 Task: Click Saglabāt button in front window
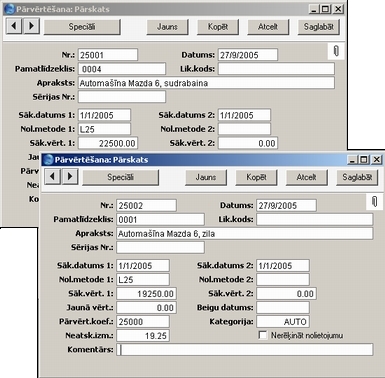(x=357, y=177)
